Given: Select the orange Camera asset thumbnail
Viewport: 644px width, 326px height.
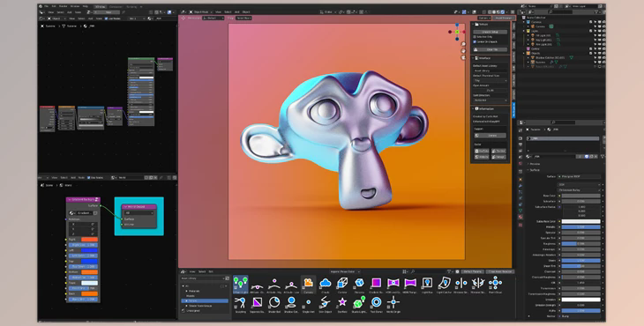Looking at the screenshot, I should 308,285.
